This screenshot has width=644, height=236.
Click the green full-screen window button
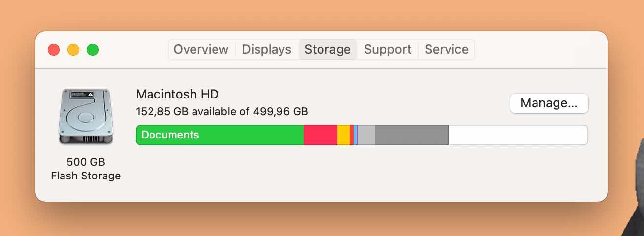pyautogui.click(x=93, y=50)
